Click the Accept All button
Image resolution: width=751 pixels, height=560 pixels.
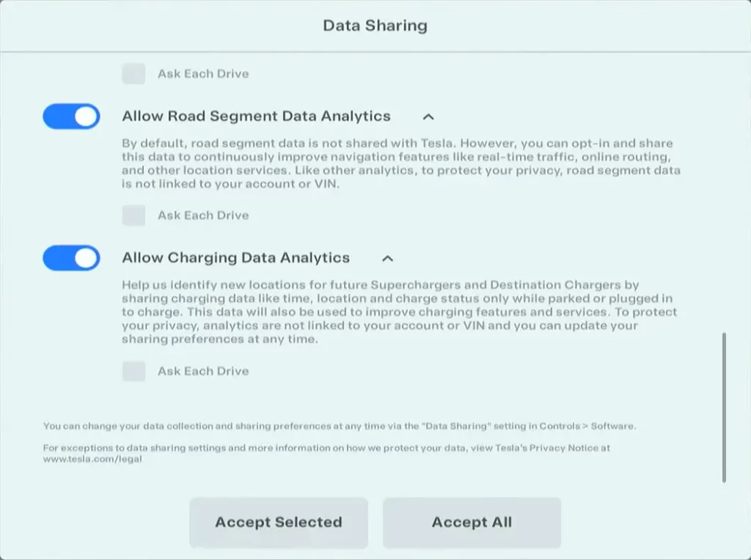coord(472,523)
